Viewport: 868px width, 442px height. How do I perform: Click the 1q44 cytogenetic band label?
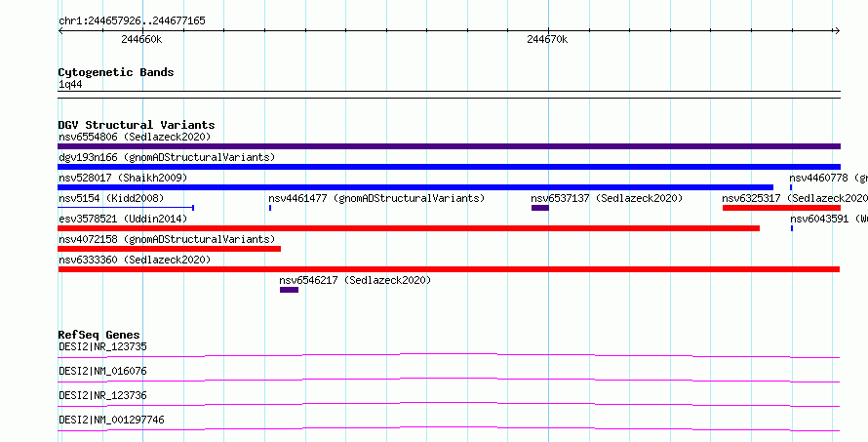click(70, 85)
